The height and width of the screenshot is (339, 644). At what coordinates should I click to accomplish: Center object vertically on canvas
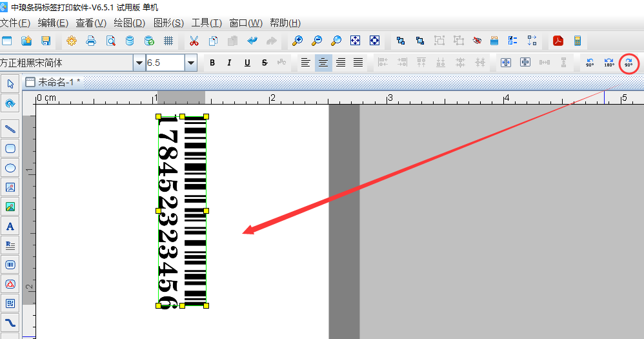525,63
